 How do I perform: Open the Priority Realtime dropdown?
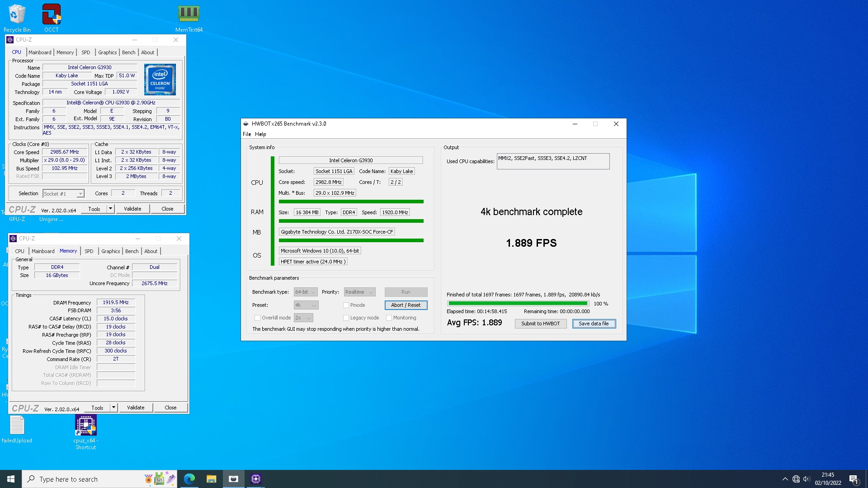(359, 292)
